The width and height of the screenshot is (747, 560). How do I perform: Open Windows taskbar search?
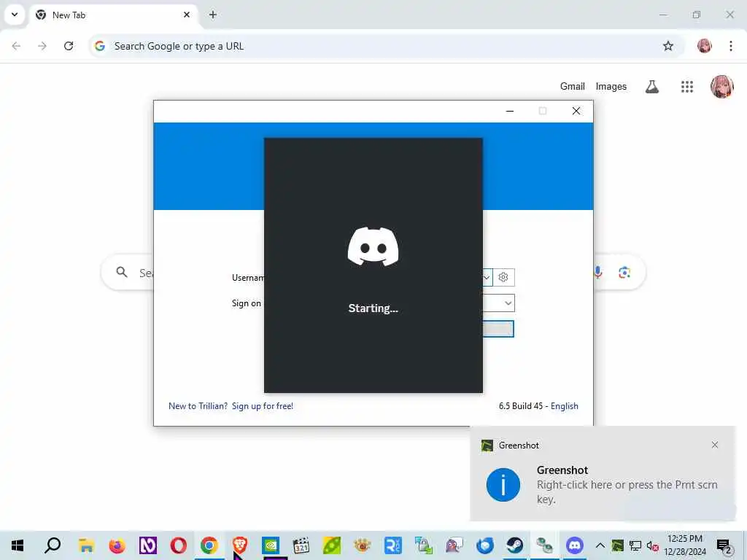pyautogui.click(x=53, y=545)
